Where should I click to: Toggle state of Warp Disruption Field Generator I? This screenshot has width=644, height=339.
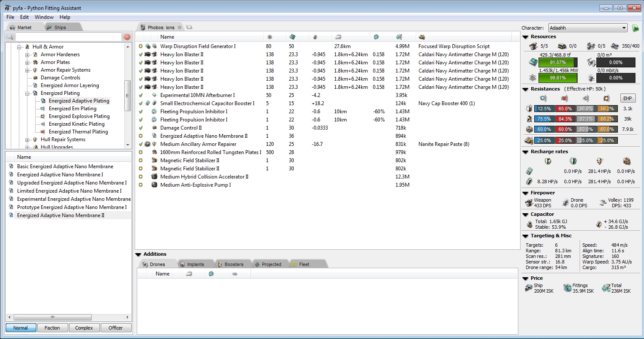point(141,46)
